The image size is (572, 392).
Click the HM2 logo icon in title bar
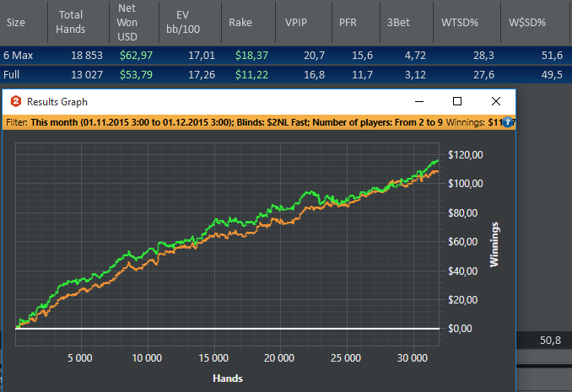click(x=16, y=101)
